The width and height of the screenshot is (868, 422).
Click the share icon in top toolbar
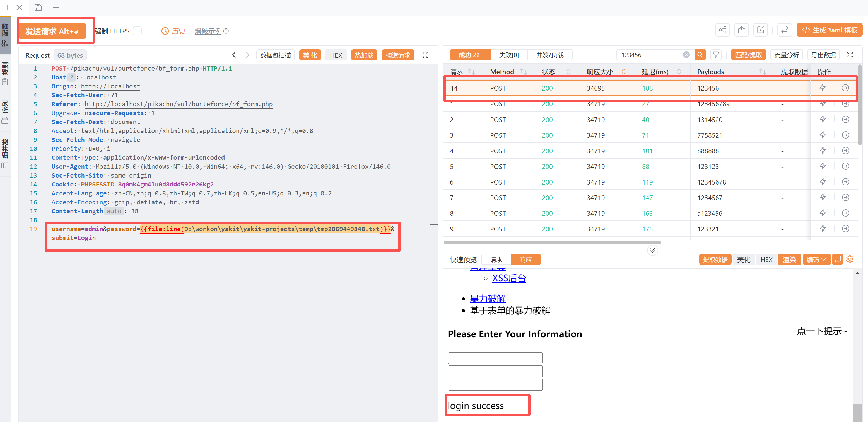722,30
